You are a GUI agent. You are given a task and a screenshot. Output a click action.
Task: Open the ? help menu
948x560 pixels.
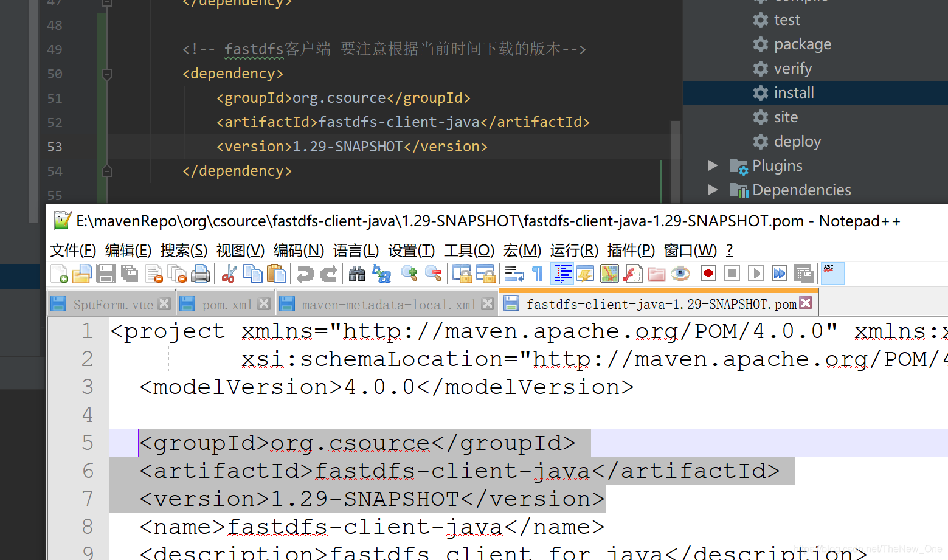[x=730, y=251]
